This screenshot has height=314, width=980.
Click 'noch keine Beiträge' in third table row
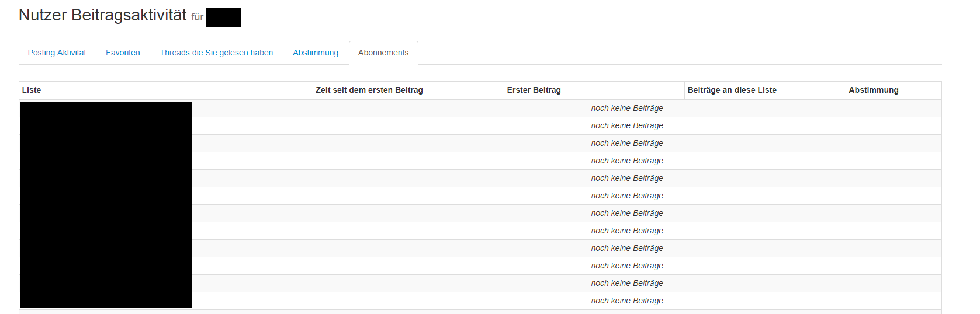[x=627, y=143]
